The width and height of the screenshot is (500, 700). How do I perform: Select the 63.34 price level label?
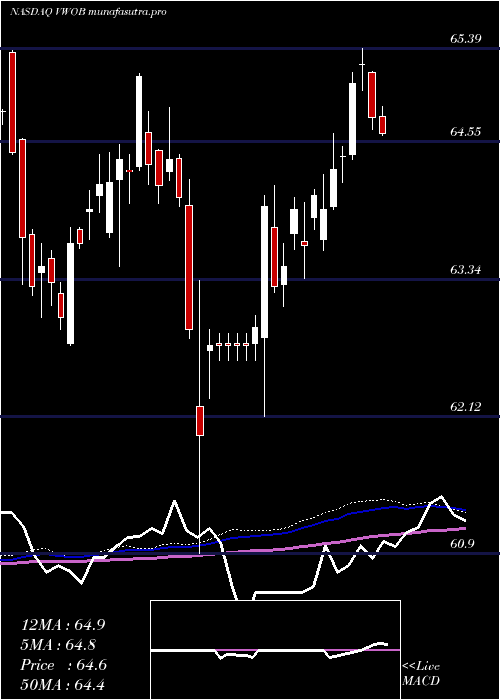pyautogui.click(x=466, y=269)
